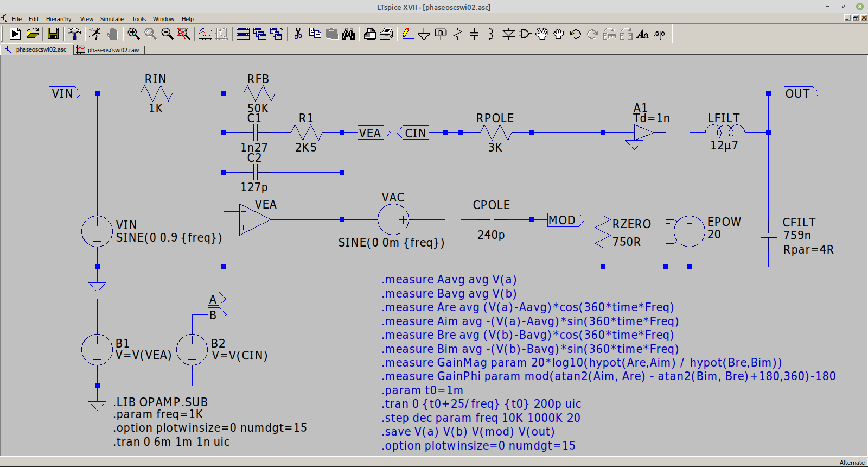Select the Move tool open-hand icon
Viewport: 868px width, 467px height.
pos(542,34)
